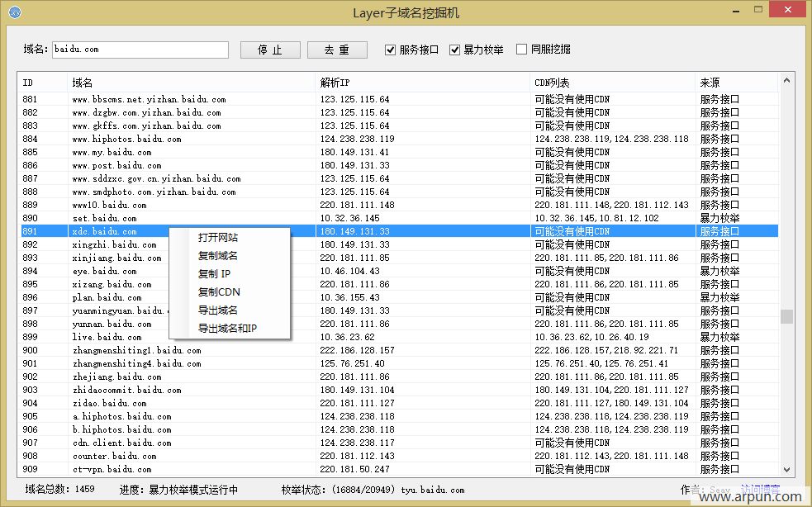The image size is (812, 507).
Task: Select row cdn.client.baidu.com
Action: [399, 443]
